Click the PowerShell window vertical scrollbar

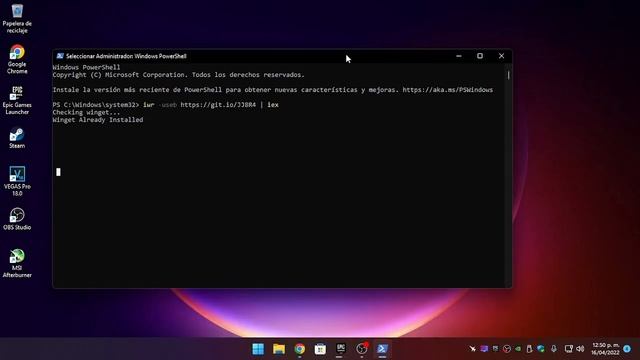508,175
